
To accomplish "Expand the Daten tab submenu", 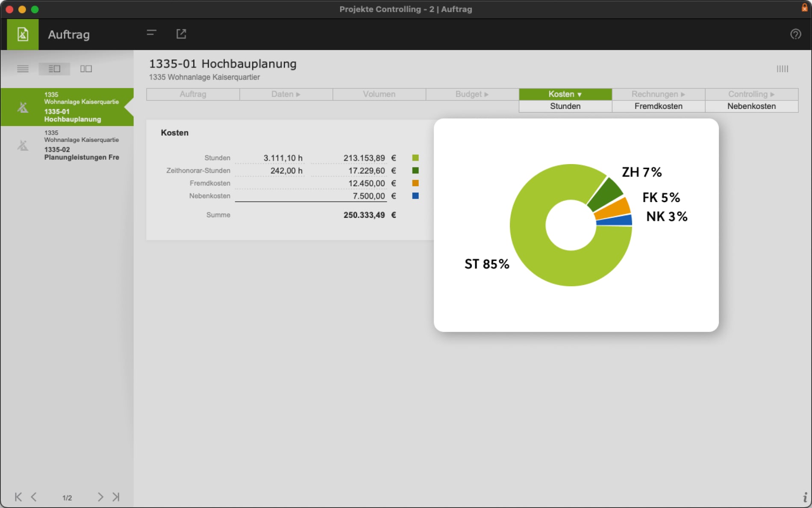I will click(286, 94).
